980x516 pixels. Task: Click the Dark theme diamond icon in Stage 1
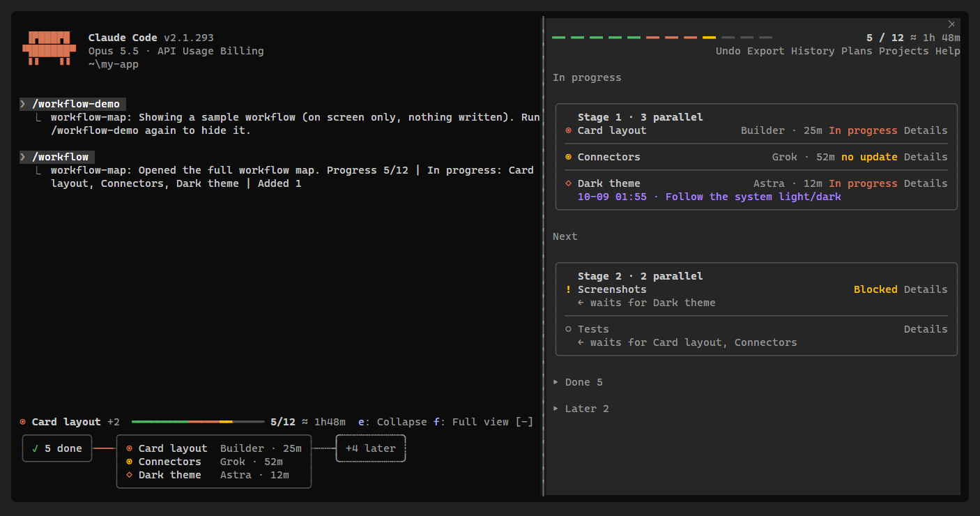tap(568, 183)
